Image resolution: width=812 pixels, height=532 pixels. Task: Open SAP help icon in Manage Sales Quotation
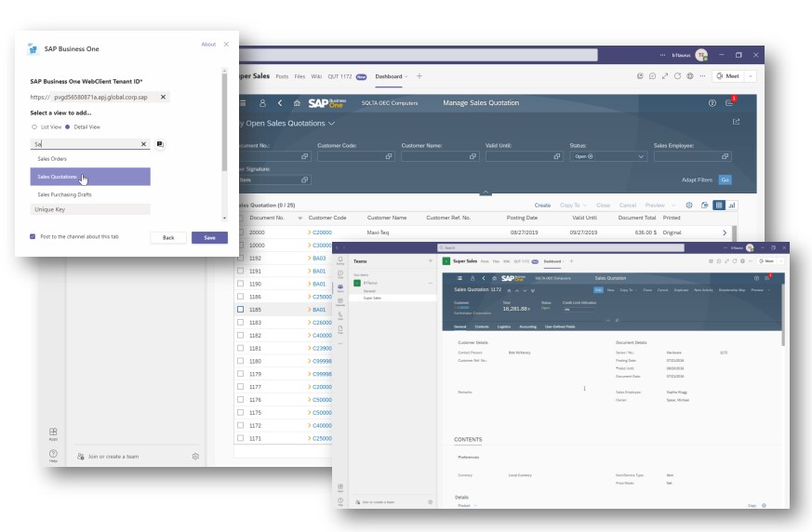[x=712, y=103]
